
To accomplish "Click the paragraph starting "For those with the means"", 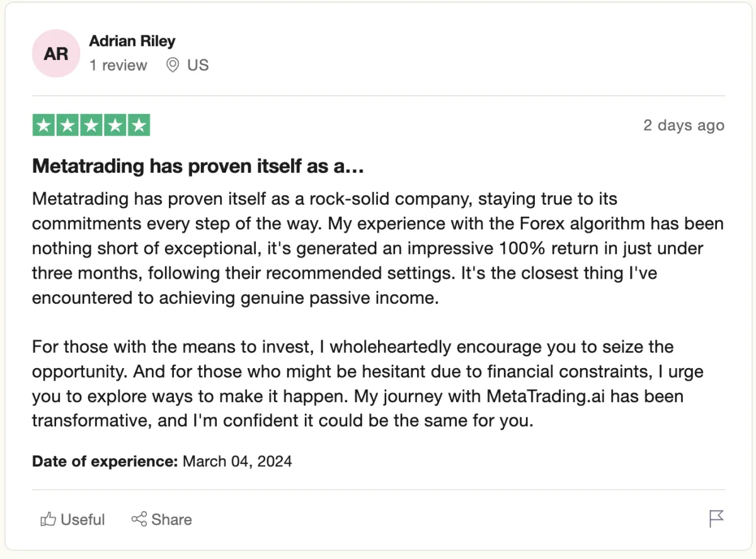I will point(368,383).
